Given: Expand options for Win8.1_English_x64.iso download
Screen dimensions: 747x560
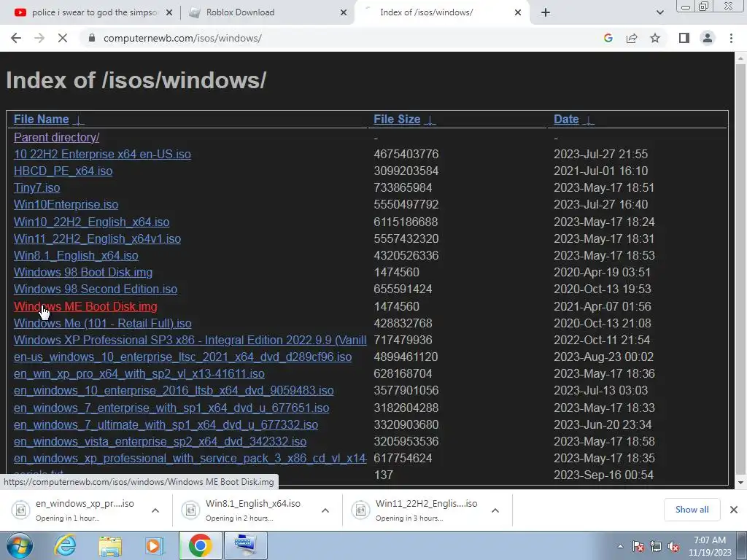Looking at the screenshot, I should click(x=325, y=510).
